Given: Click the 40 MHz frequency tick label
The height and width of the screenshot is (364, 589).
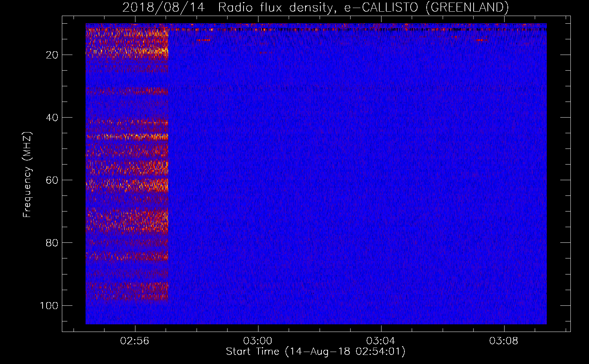Looking at the screenshot, I should point(52,118).
